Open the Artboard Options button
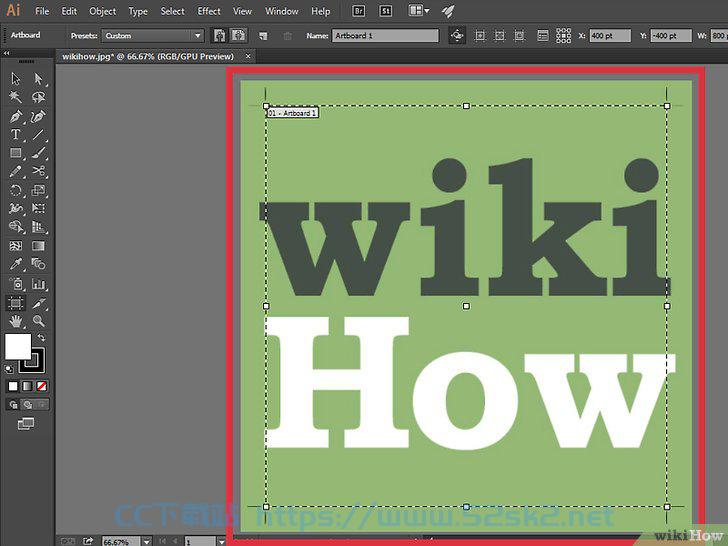This screenshot has width=728, height=546. coord(542,36)
